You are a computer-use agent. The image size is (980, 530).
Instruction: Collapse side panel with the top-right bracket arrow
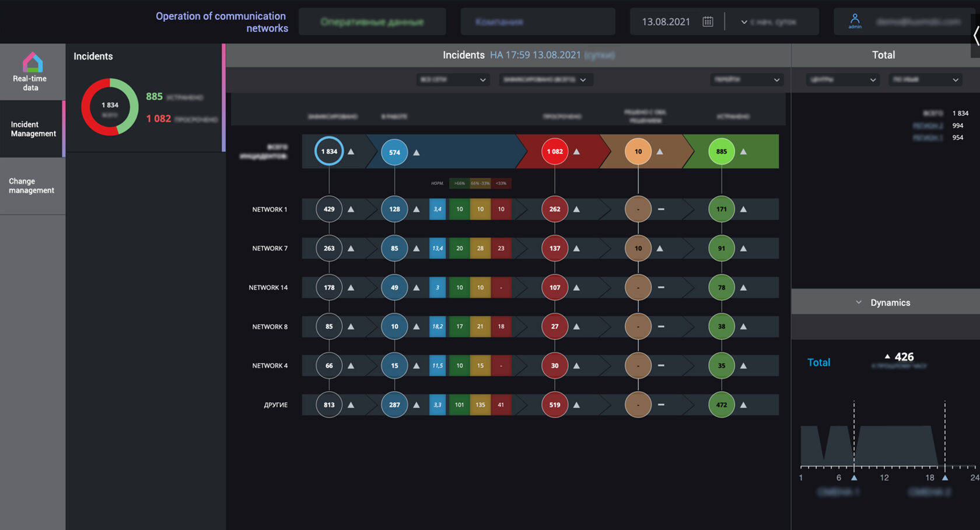[x=975, y=36]
